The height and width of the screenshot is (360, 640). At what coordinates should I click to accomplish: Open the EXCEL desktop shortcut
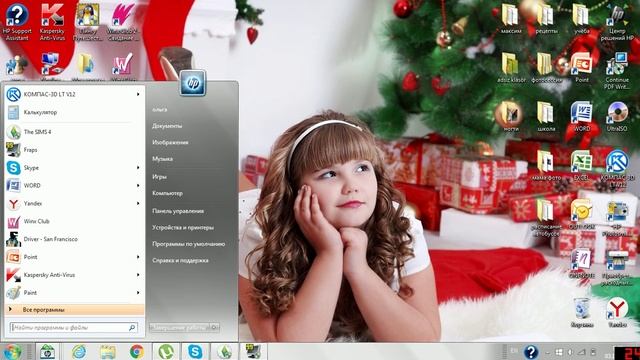582,165
